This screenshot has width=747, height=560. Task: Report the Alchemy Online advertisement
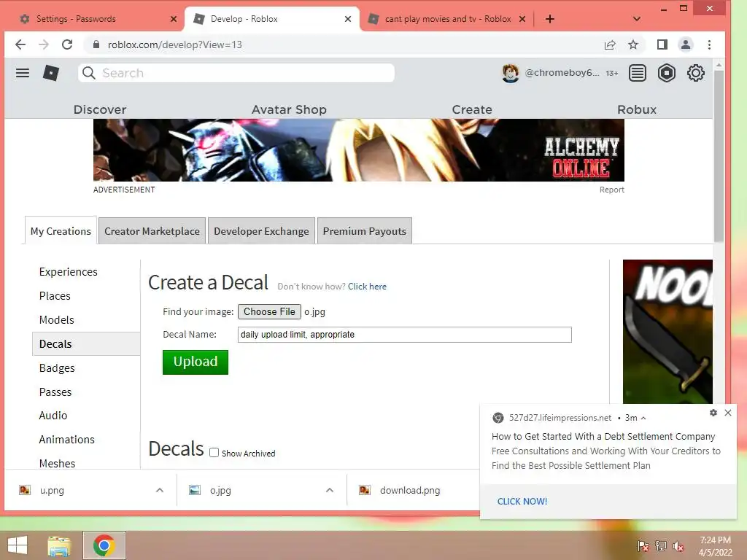(612, 190)
